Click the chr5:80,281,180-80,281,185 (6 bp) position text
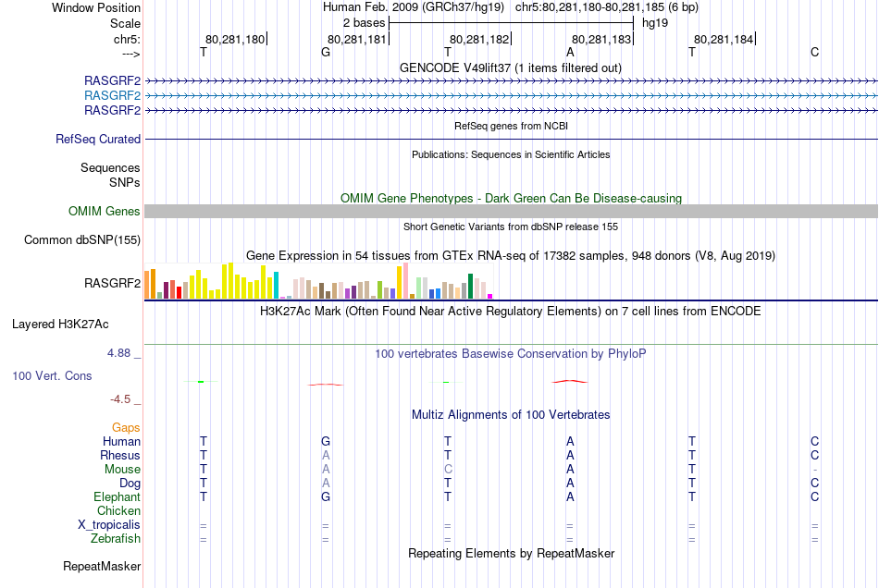The width and height of the screenshot is (879, 588). [607, 7]
